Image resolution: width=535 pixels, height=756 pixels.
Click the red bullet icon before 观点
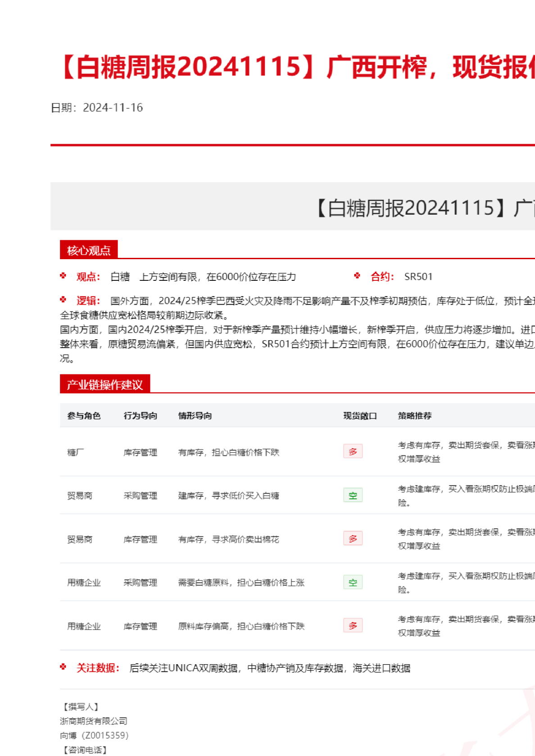pos(63,276)
